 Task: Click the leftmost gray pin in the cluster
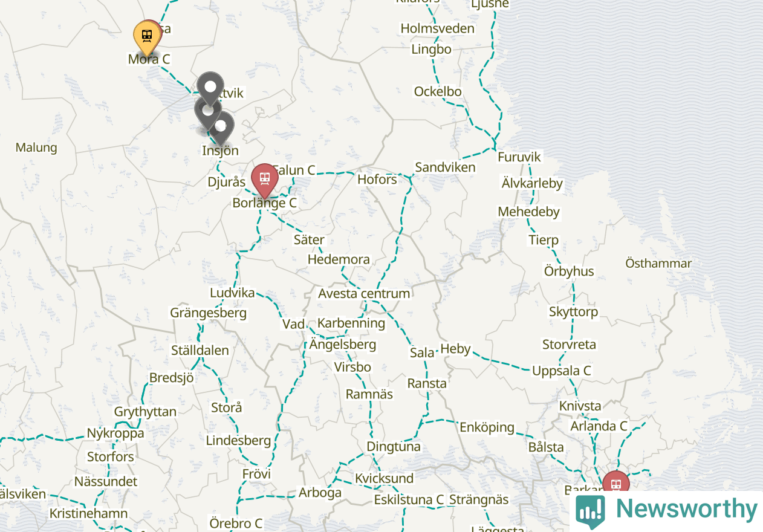tap(207, 111)
